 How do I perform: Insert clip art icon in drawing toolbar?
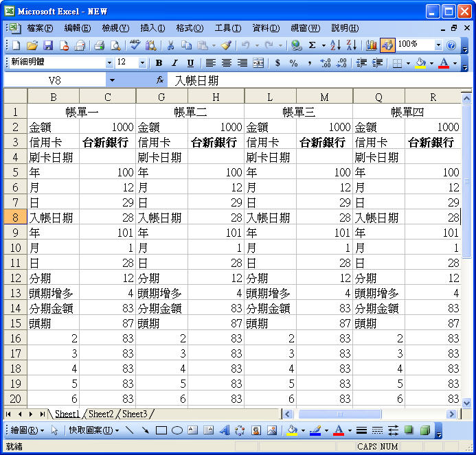256,430
